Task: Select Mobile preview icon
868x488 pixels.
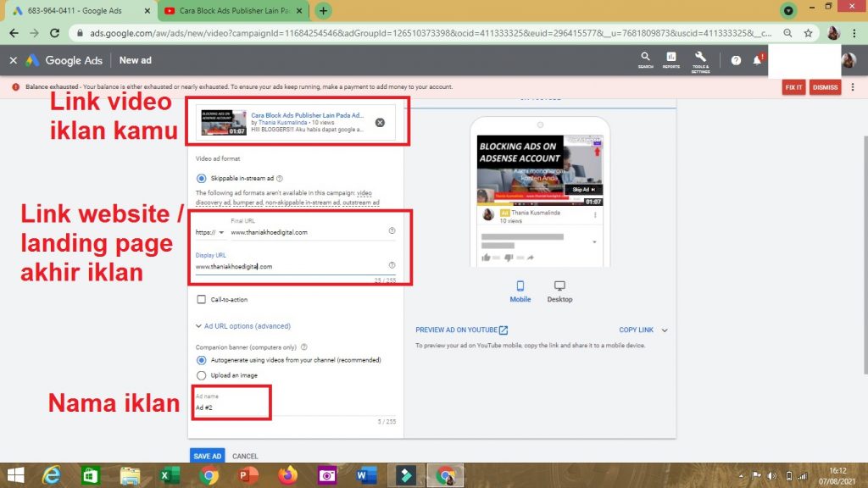Action: coord(520,288)
